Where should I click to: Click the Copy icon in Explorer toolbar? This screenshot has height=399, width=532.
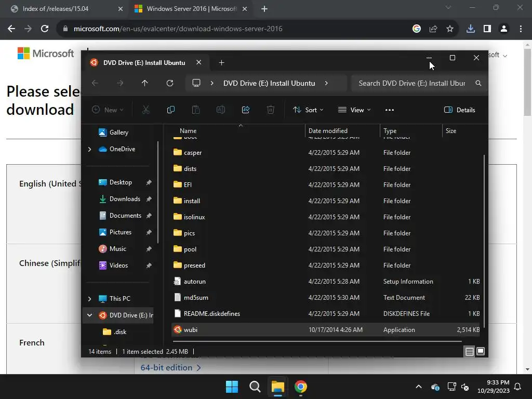click(170, 110)
